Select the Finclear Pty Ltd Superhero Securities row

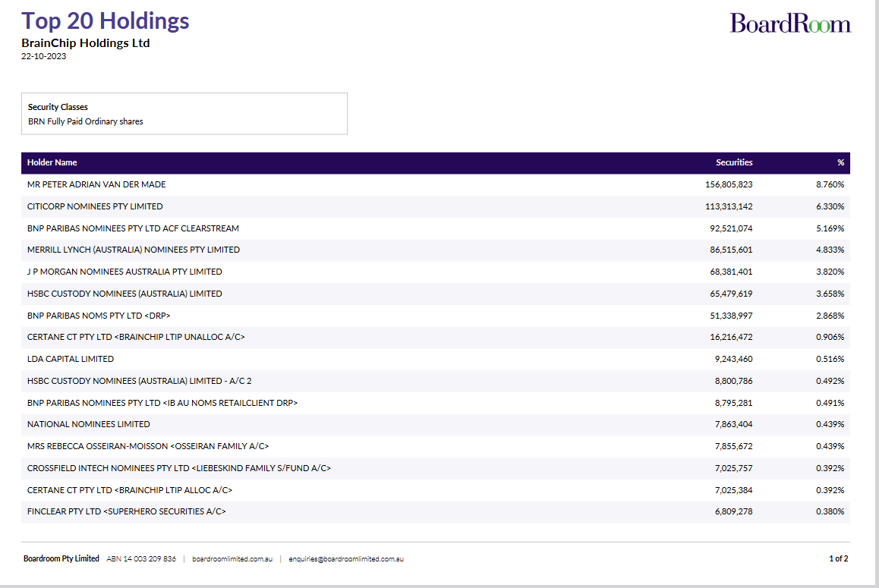[x=126, y=511]
